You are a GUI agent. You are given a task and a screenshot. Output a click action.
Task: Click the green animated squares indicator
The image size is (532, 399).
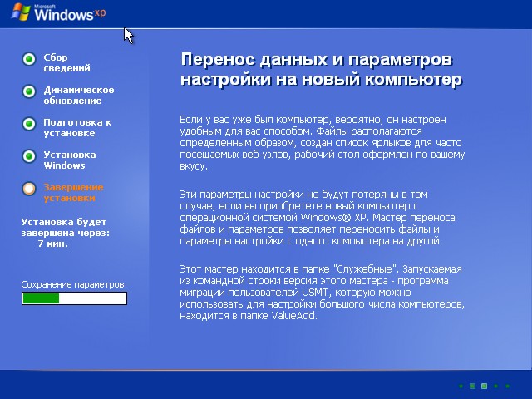[484, 386]
